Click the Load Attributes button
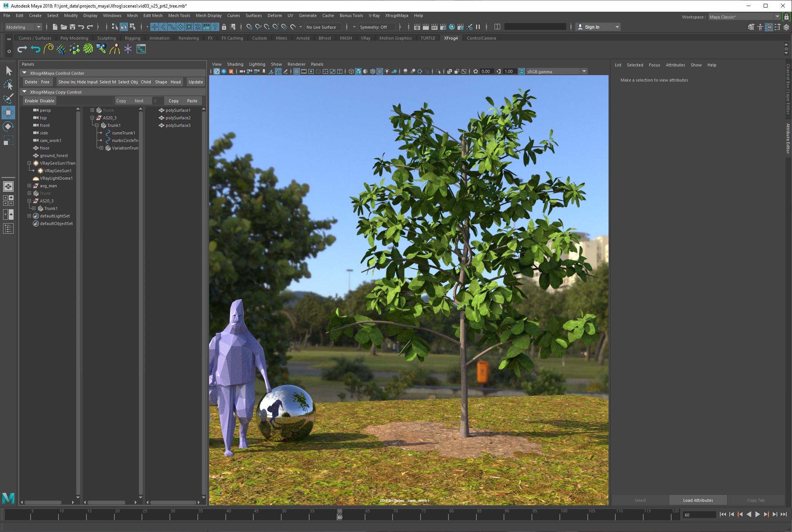The height and width of the screenshot is (532, 792). click(698, 500)
